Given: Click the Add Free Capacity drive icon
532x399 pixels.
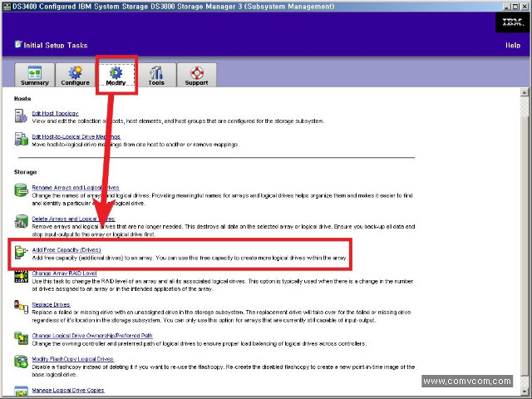Looking at the screenshot, I should [x=21, y=253].
